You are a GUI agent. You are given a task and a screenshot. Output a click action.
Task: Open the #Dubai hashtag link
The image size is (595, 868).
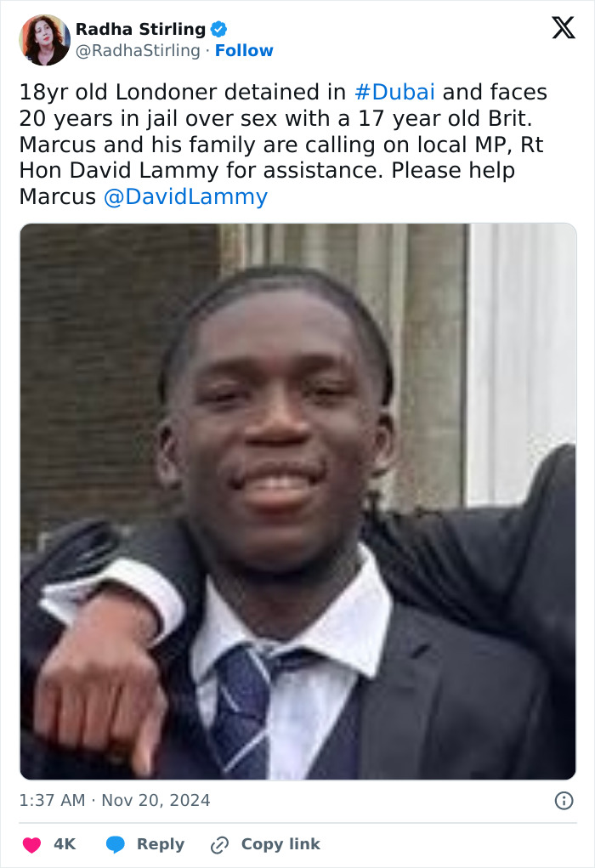[394, 92]
